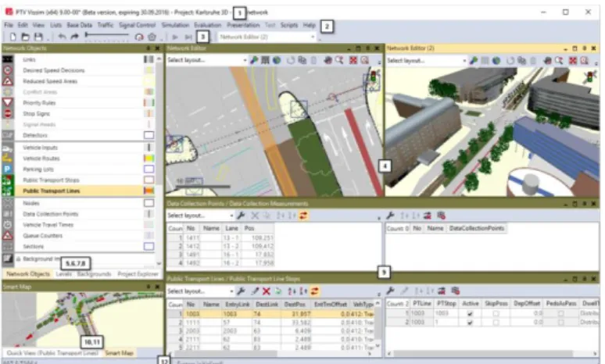The width and height of the screenshot is (605, 364).
Task: Click the Data Collection Points row
Action: click(x=79, y=214)
